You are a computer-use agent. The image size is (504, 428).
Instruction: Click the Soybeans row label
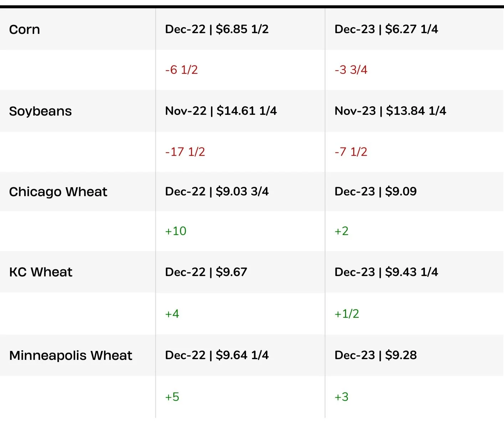(x=40, y=111)
